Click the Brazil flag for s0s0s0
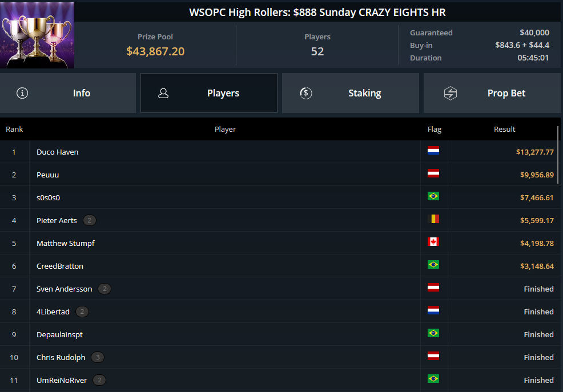 click(433, 196)
